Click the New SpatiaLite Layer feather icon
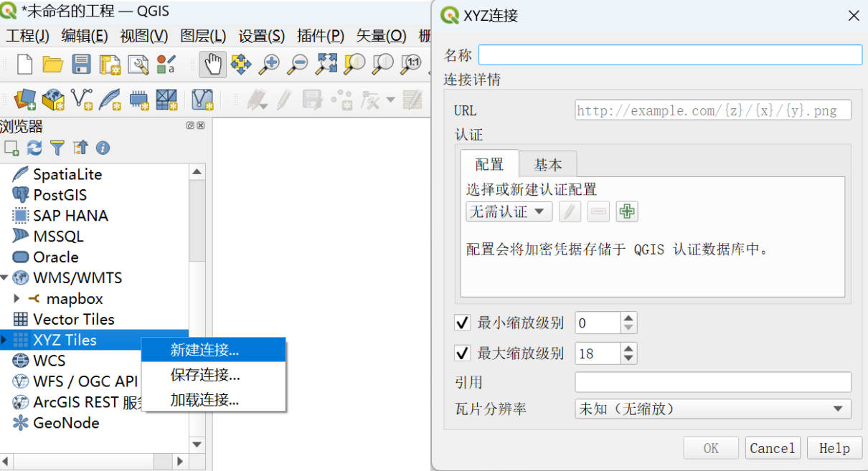Viewport: 868px width, 471px height. (110, 100)
